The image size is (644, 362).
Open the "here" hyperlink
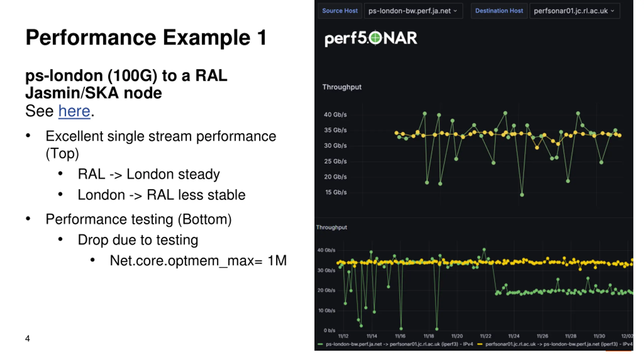point(74,111)
